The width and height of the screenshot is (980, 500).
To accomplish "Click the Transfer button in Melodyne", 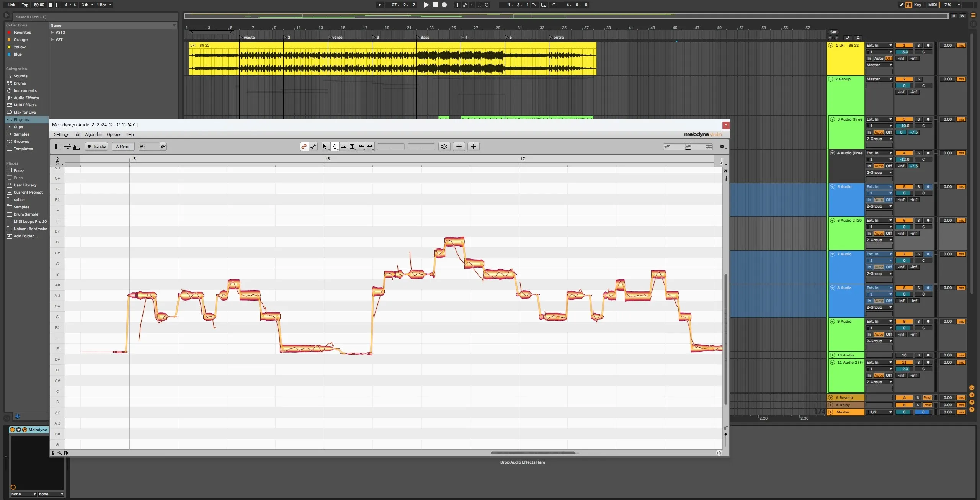I will [97, 147].
